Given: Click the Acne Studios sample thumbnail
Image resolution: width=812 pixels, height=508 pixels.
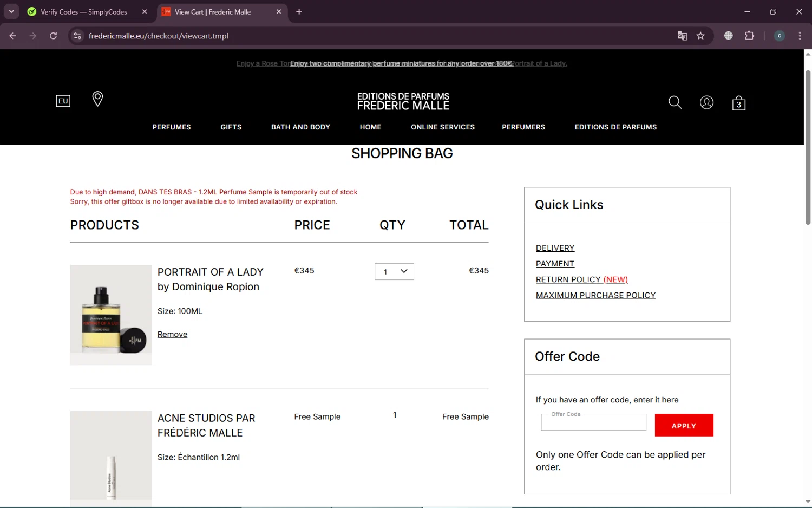Looking at the screenshot, I should 111,458.
